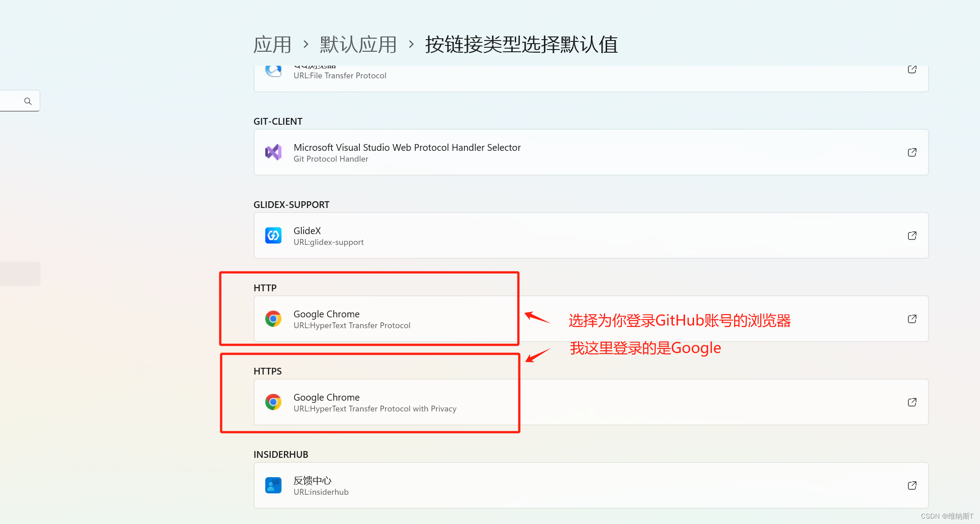
Task: Click the Chrome icon under HTTPS
Action: pyautogui.click(x=273, y=402)
